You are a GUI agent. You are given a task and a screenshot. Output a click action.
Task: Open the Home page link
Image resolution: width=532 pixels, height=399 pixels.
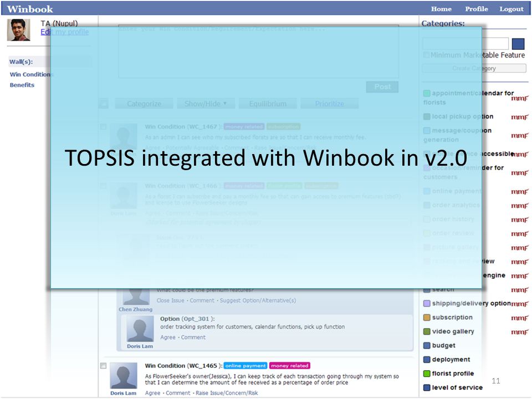coord(441,9)
